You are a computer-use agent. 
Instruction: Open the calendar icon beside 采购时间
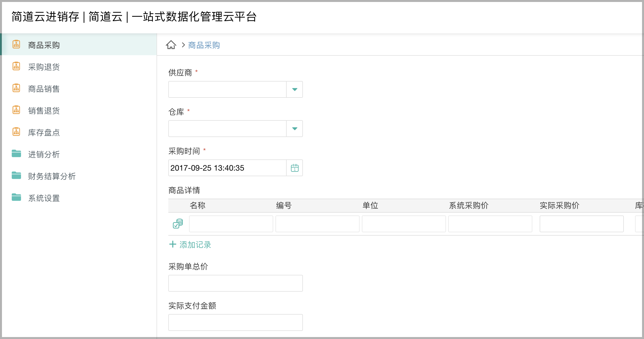(x=294, y=168)
